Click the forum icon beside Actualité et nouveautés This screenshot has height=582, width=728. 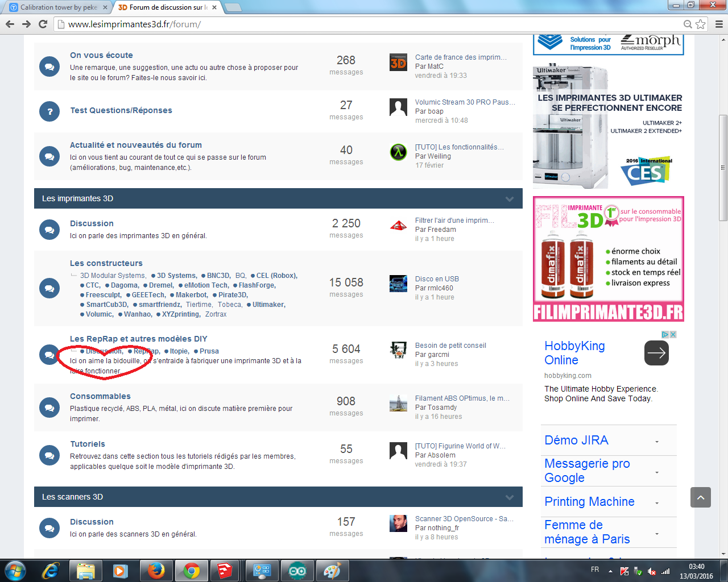coord(49,156)
